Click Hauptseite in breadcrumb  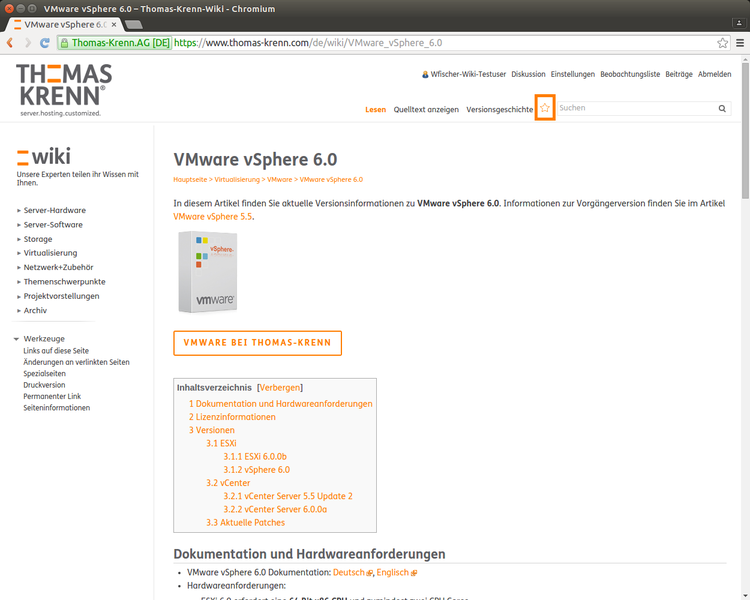[190, 179]
